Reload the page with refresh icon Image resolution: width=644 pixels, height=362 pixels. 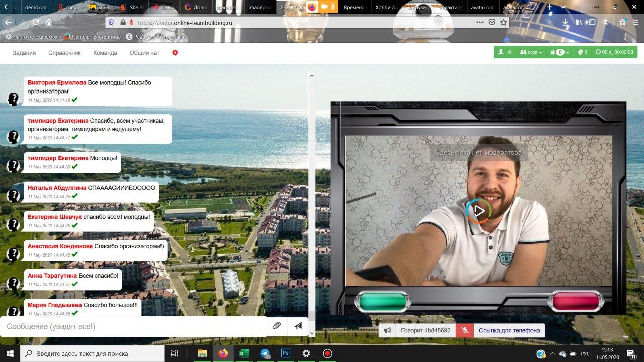click(x=36, y=22)
